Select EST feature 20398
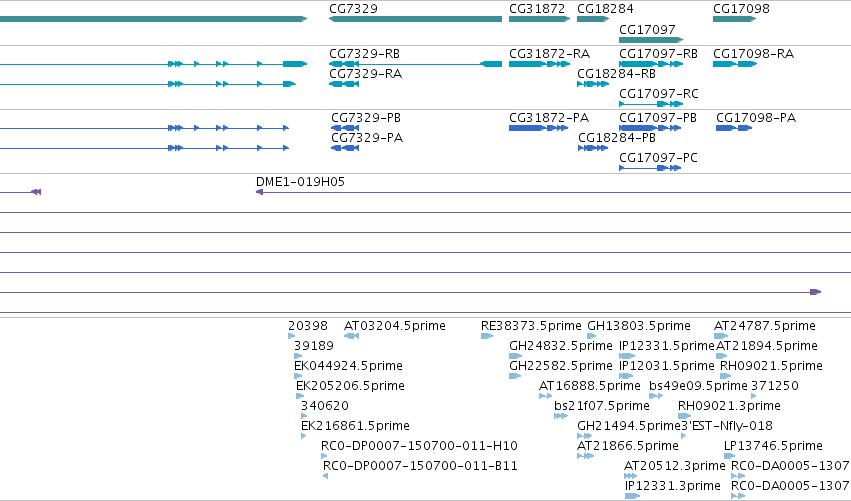The image size is (851, 501). (291, 336)
